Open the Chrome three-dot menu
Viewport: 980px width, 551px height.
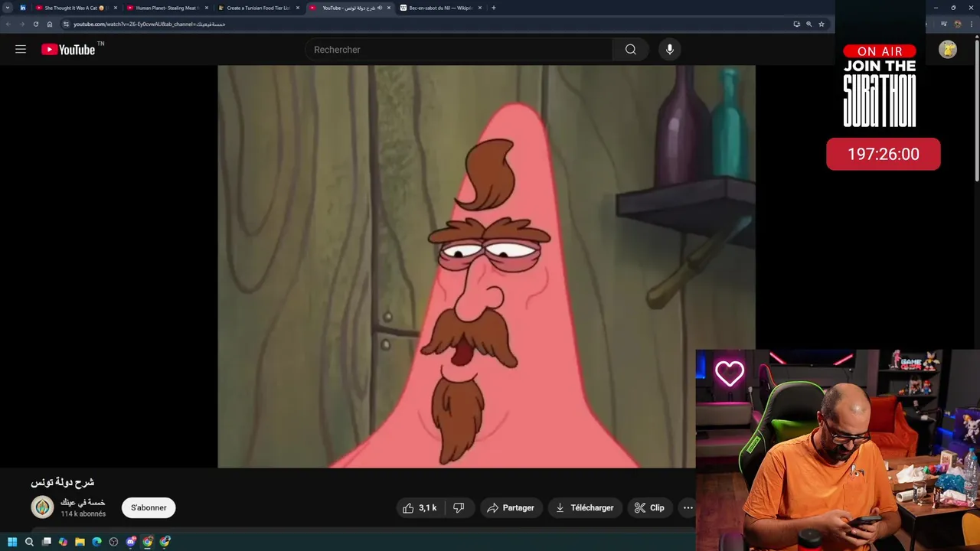coord(970,24)
